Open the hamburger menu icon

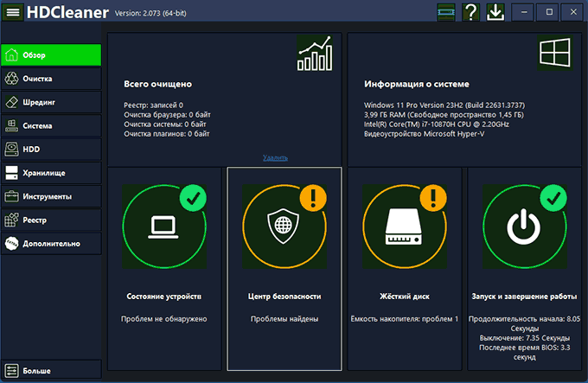(13, 12)
